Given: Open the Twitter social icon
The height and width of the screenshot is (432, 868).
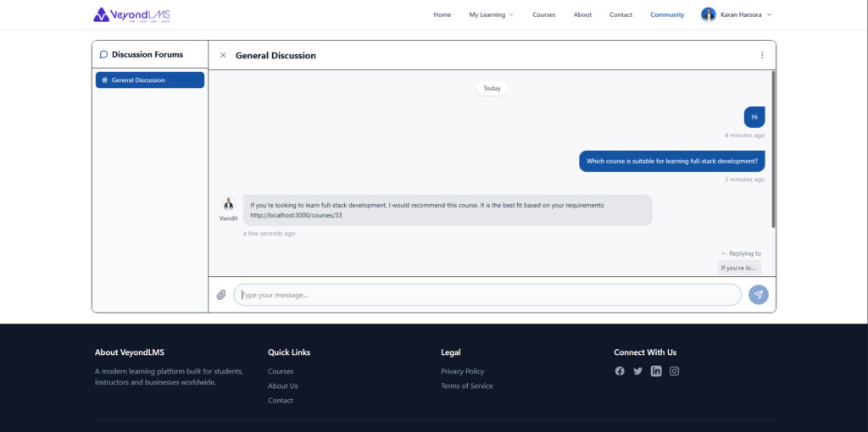Looking at the screenshot, I should pyautogui.click(x=637, y=371).
